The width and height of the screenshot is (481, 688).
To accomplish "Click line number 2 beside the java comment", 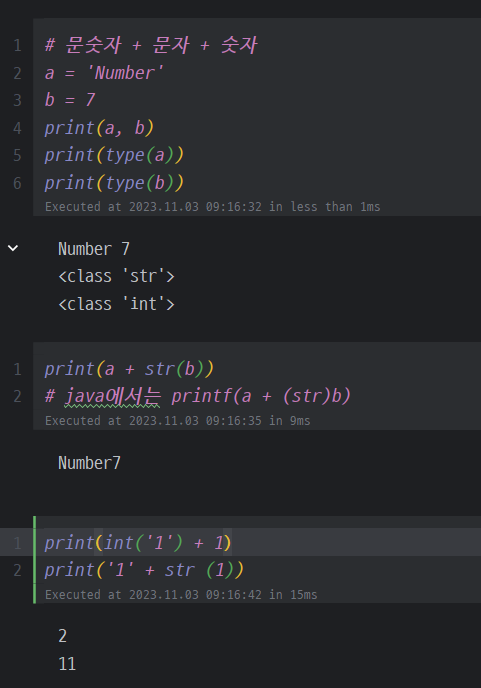I will click(x=17, y=396).
